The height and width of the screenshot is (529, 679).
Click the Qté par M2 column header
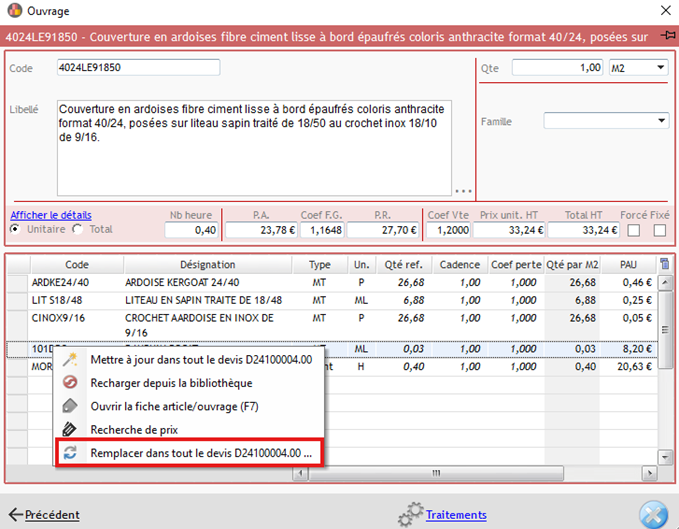pos(572,264)
